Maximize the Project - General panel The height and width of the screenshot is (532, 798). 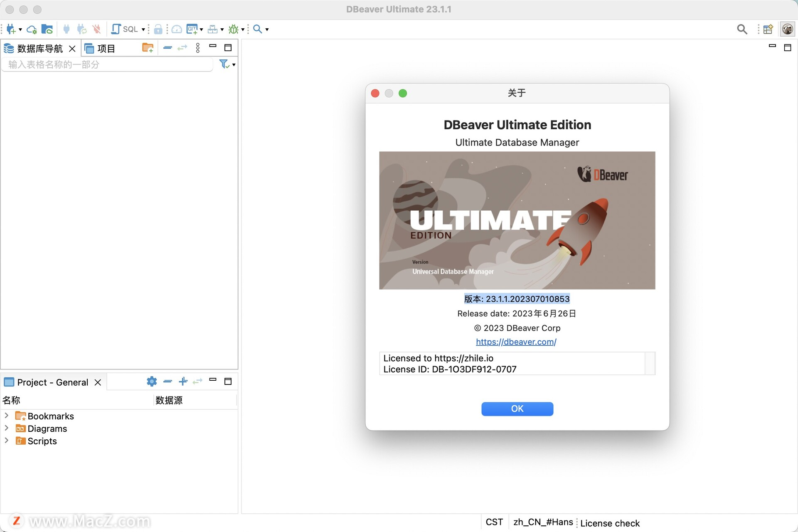pos(228,381)
